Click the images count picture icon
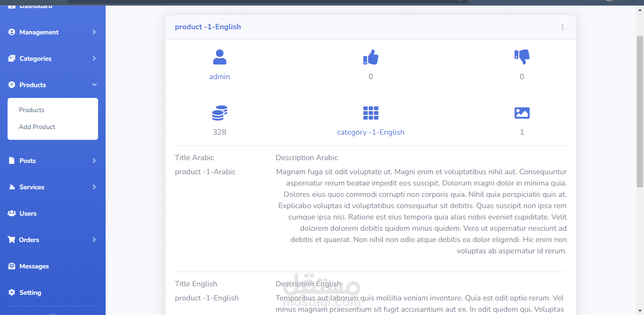The image size is (644, 315). pyautogui.click(x=522, y=113)
